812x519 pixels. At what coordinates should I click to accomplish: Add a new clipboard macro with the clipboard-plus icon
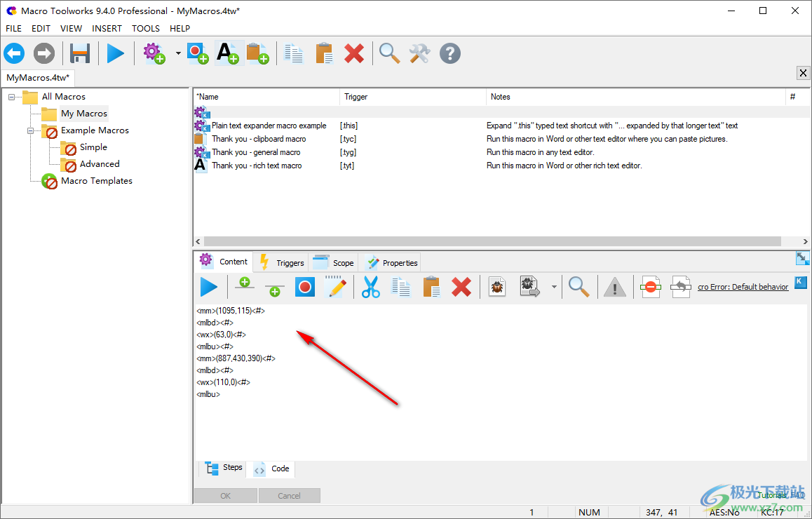[x=258, y=53]
